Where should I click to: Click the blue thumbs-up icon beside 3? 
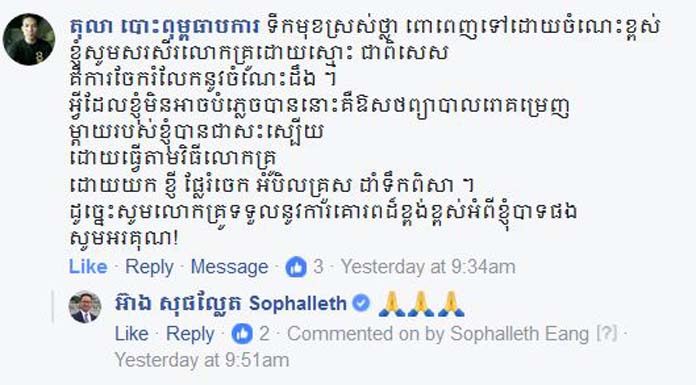click(296, 267)
